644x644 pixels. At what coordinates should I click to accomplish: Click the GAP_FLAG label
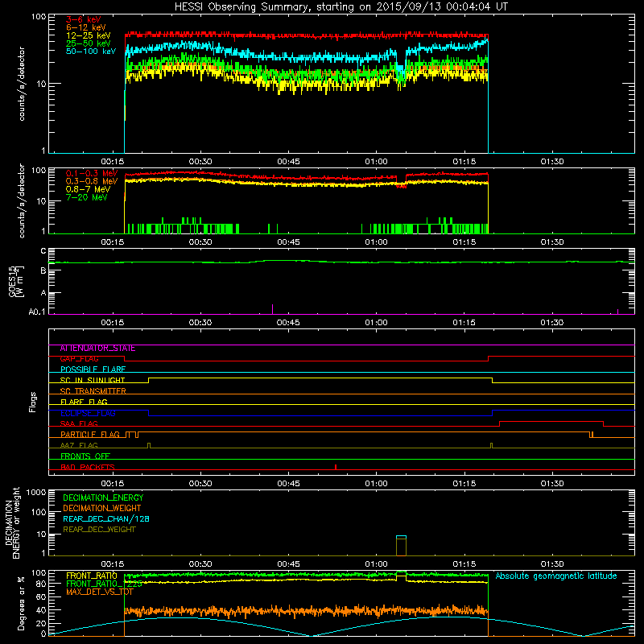(79, 359)
